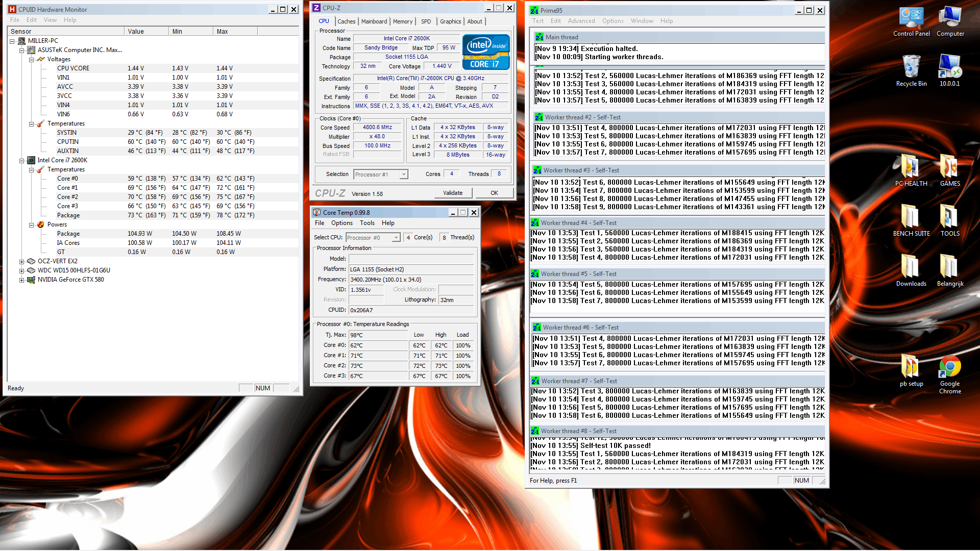
Task: Collapse the Powers node
Action: (31, 225)
